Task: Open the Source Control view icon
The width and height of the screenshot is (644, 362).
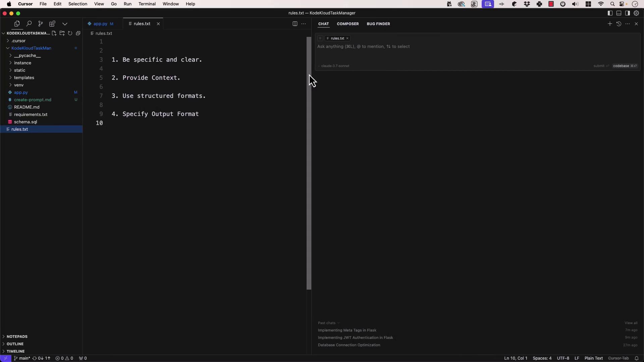Action: (x=41, y=24)
